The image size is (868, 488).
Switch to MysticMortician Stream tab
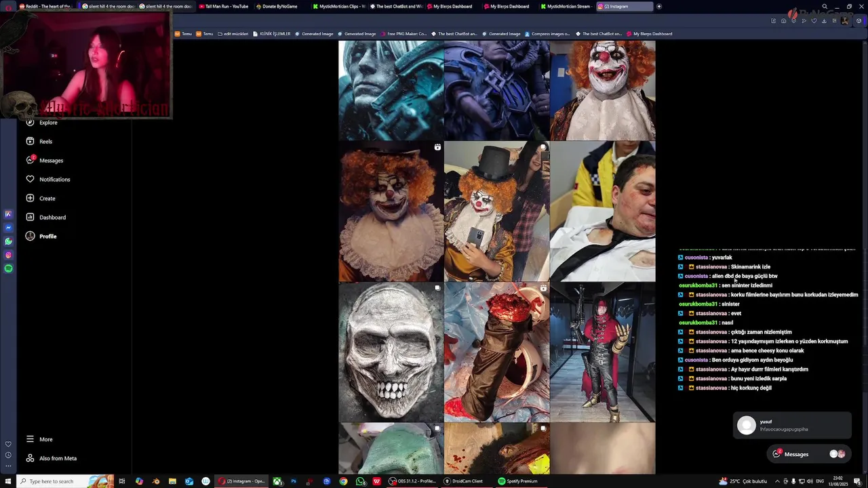pos(567,6)
